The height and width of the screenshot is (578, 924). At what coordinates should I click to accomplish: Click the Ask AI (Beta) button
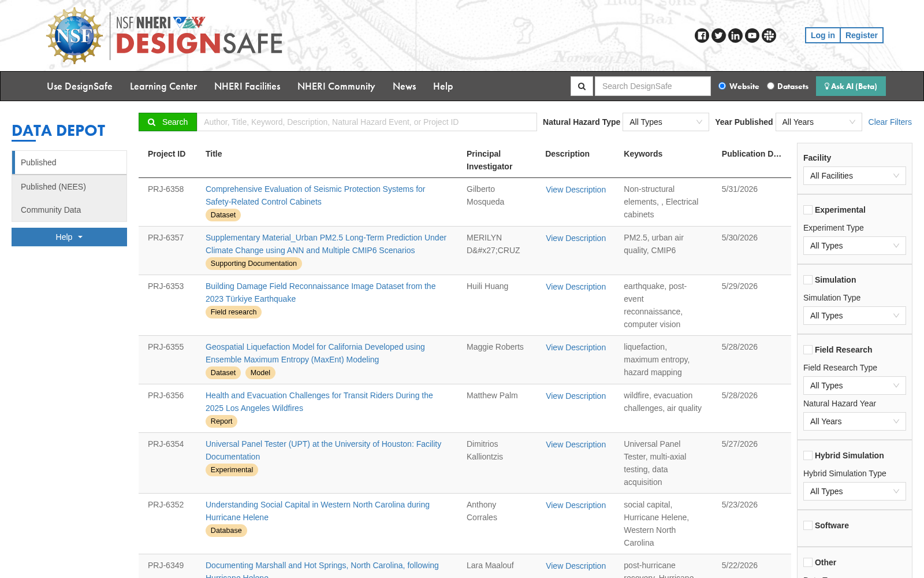click(x=851, y=86)
